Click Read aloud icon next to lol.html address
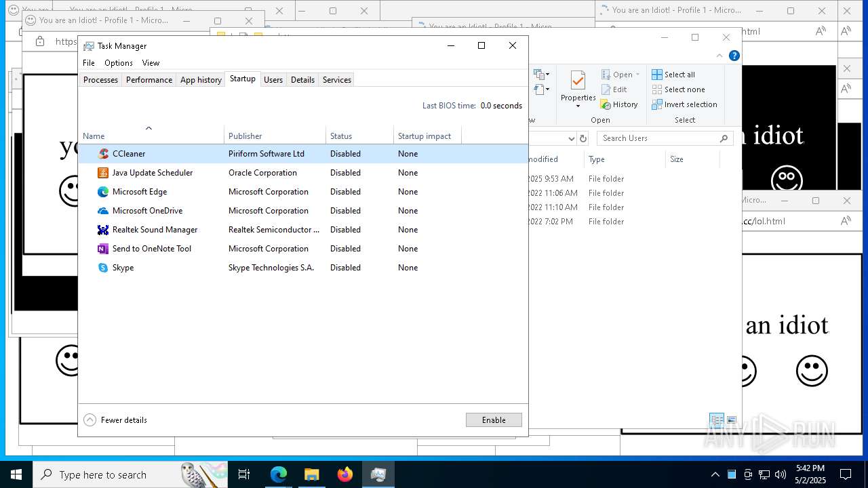Image resolution: width=868 pixels, height=488 pixels. pyautogui.click(x=846, y=221)
